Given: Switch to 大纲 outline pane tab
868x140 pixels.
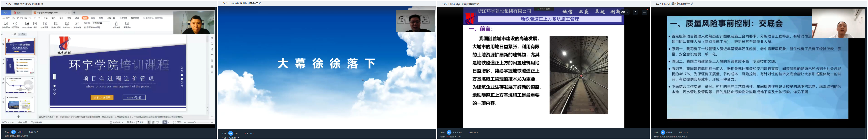Looking at the screenshot, I should [x=14, y=34].
